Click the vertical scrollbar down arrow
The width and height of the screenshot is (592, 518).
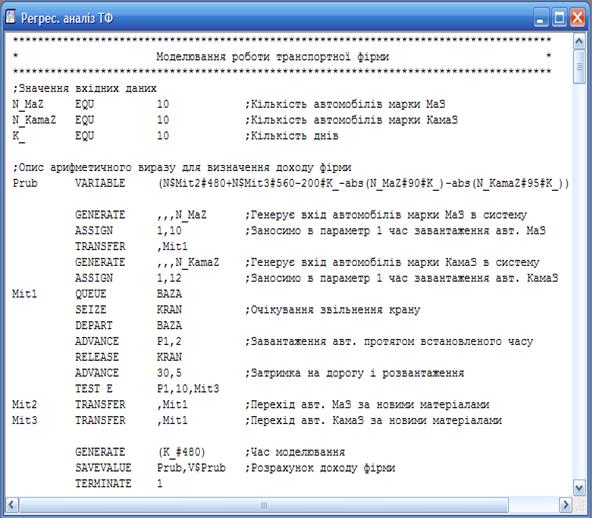[x=579, y=488]
